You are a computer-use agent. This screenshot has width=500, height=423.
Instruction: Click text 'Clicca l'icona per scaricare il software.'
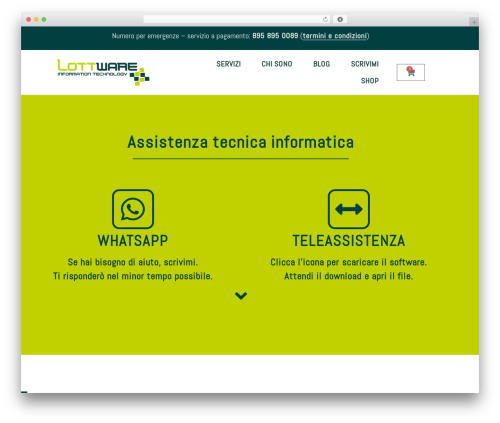(x=349, y=262)
